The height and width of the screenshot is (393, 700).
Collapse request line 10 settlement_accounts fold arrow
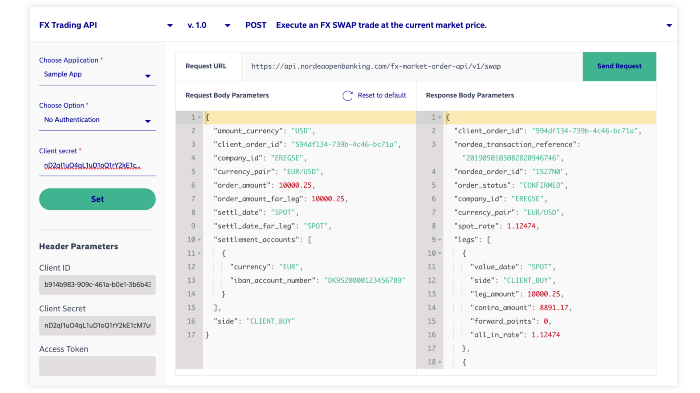pyautogui.click(x=200, y=240)
